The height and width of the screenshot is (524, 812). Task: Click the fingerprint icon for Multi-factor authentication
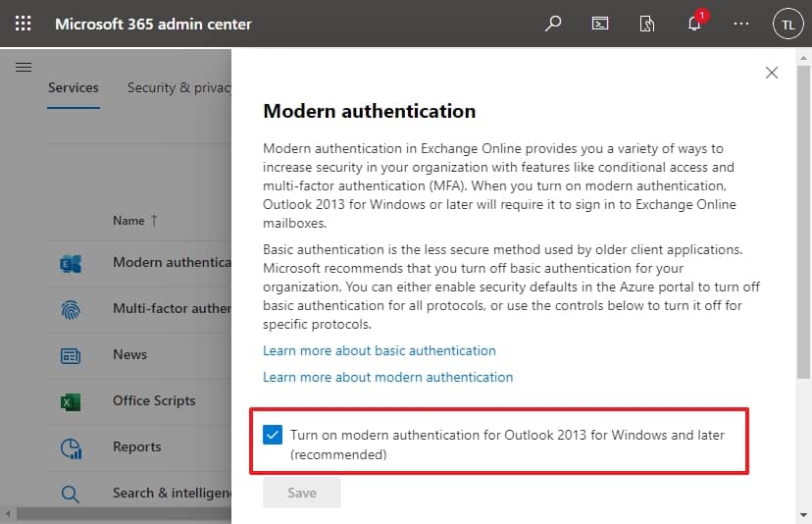coord(71,310)
